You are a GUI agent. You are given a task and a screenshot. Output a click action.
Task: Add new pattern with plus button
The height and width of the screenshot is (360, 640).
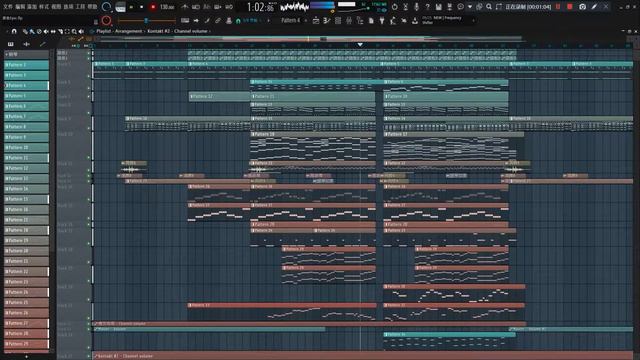click(306, 20)
